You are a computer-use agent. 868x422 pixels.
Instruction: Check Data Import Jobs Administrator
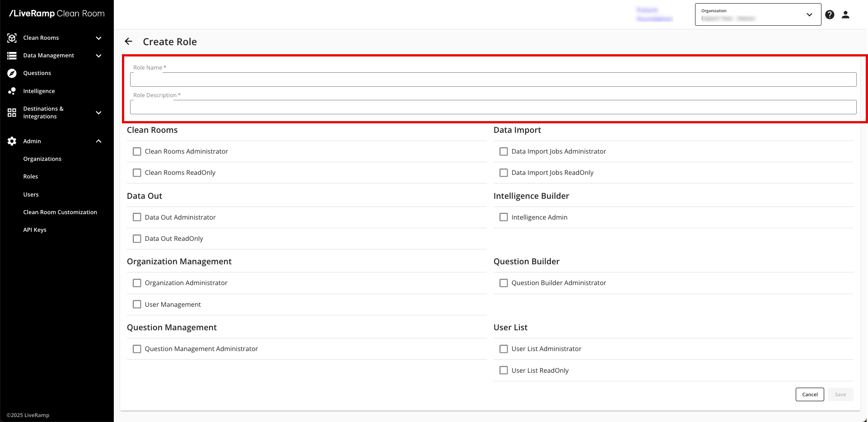pos(504,151)
